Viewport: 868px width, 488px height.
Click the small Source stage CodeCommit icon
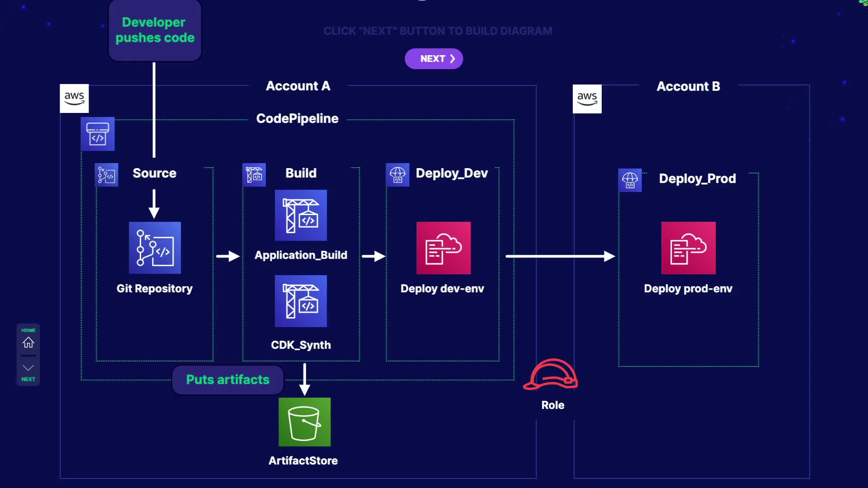pyautogui.click(x=107, y=175)
